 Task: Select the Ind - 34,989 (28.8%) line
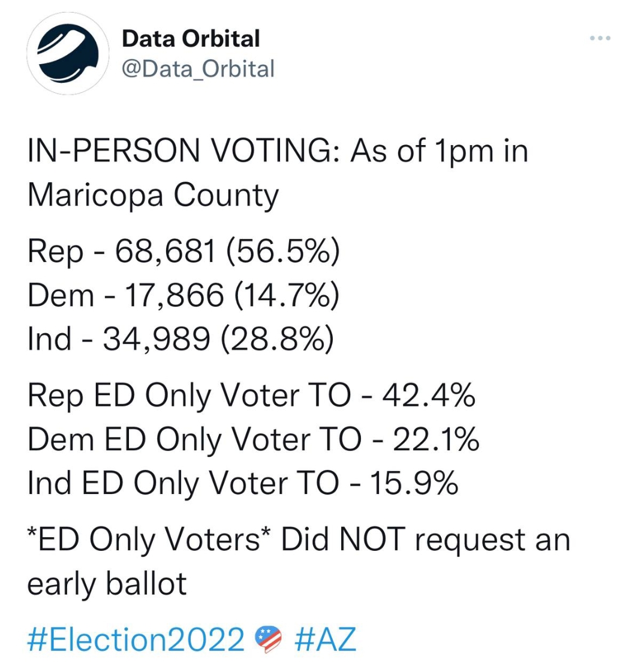coord(180,339)
